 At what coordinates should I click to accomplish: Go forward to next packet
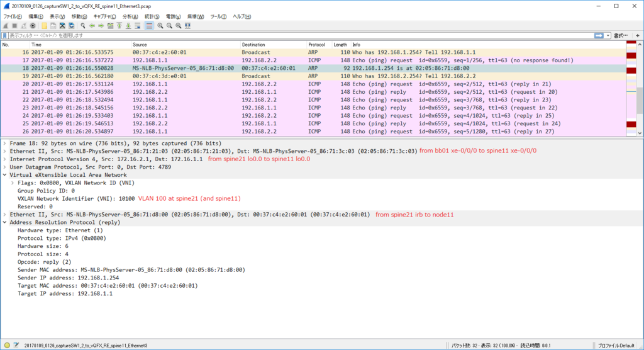pos(101,26)
